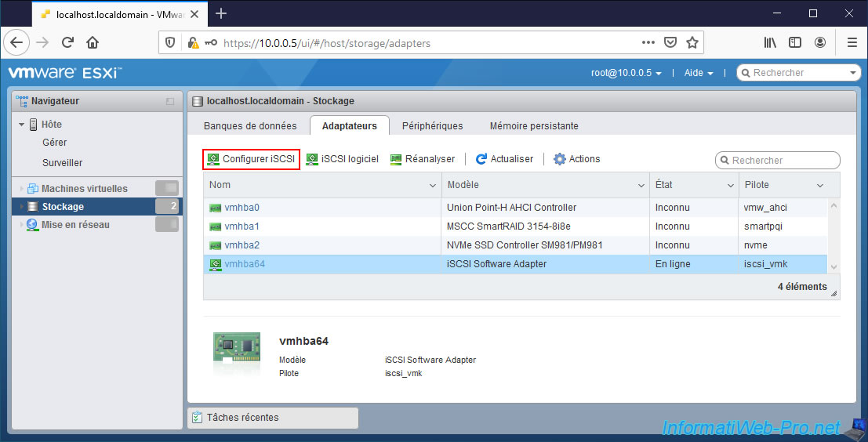This screenshot has height=442, width=868.
Task: Click the Tâches récentes checklist icon
Action: 197,418
